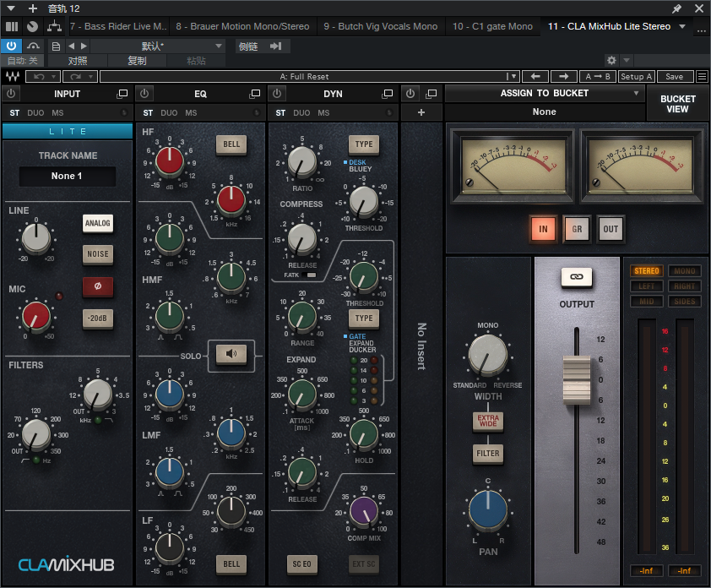This screenshot has height=588, width=711.
Task: Toggle the phase invert Ø button
Action: coord(97,286)
